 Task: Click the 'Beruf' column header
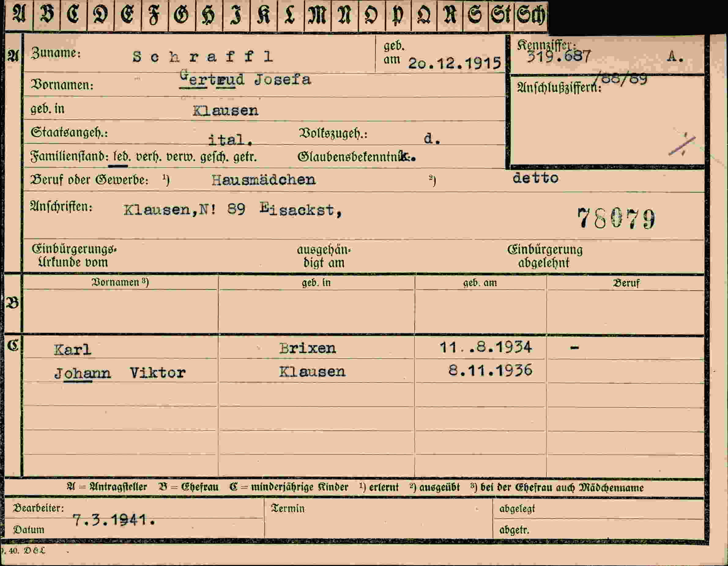pos(626,283)
